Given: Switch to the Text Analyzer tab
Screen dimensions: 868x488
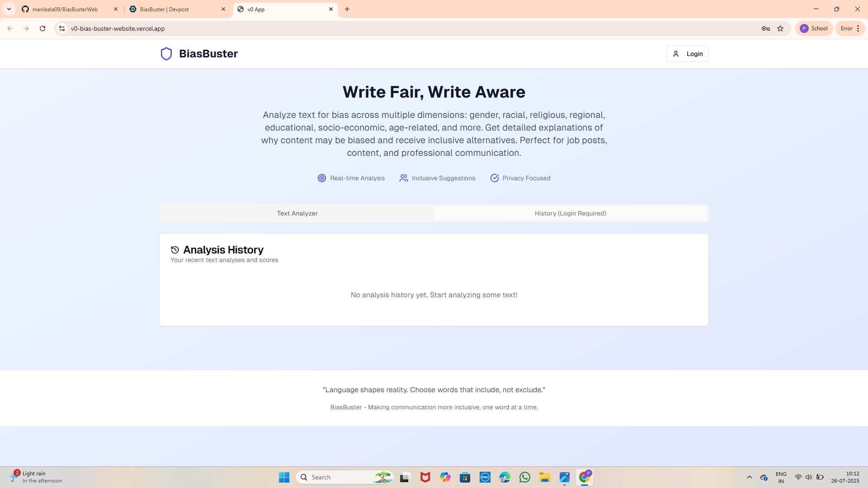Looking at the screenshot, I should 297,213.
